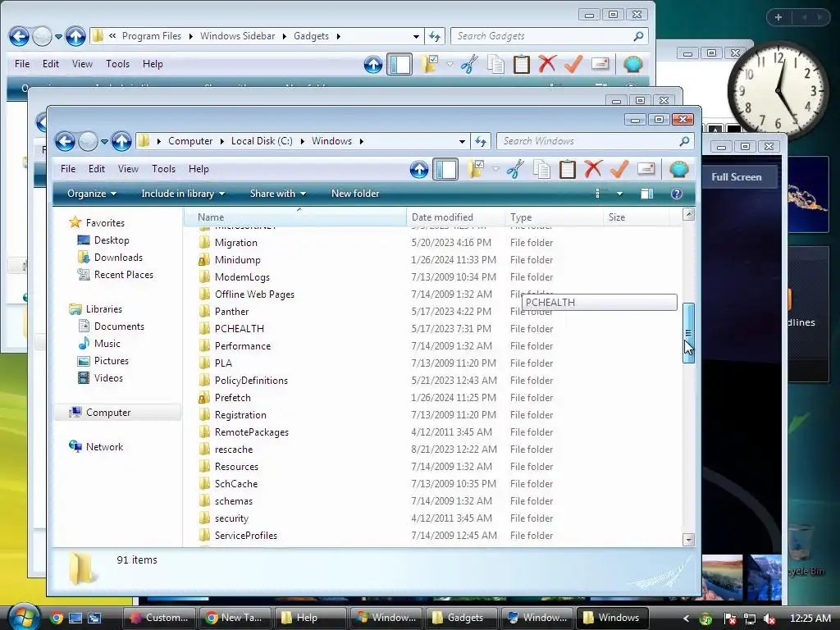Click the shell settings icon in the Gadgets window toolbar

pos(632,64)
